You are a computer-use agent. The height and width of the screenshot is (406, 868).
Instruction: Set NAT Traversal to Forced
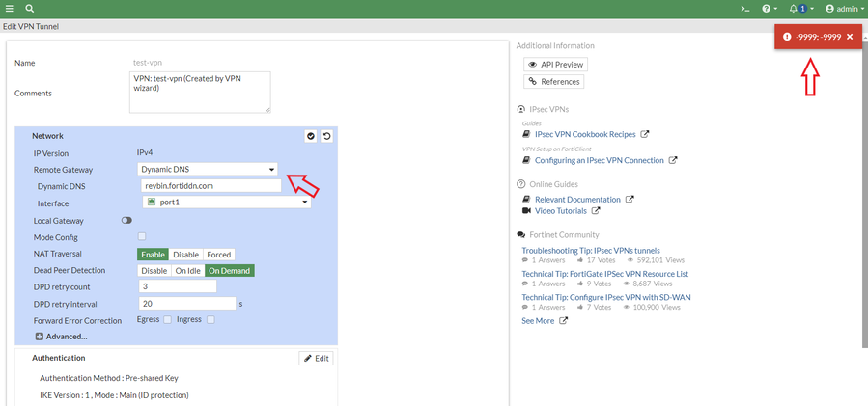point(218,255)
